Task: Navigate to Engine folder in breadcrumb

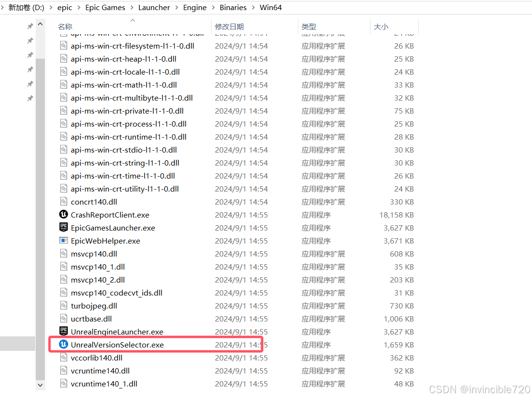Action: (195, 7)
